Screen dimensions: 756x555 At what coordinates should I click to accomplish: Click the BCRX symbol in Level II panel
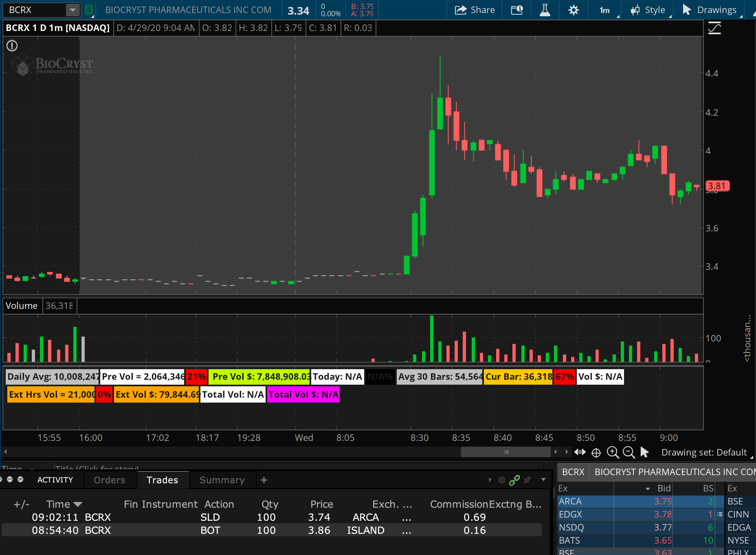pyautogui.click(x=573, y=472)
